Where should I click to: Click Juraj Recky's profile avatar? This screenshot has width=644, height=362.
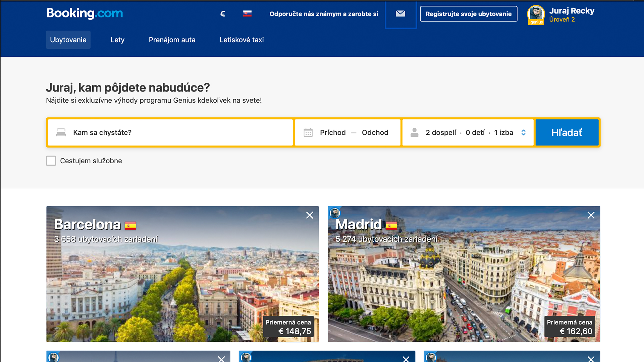tap(536, 15)
